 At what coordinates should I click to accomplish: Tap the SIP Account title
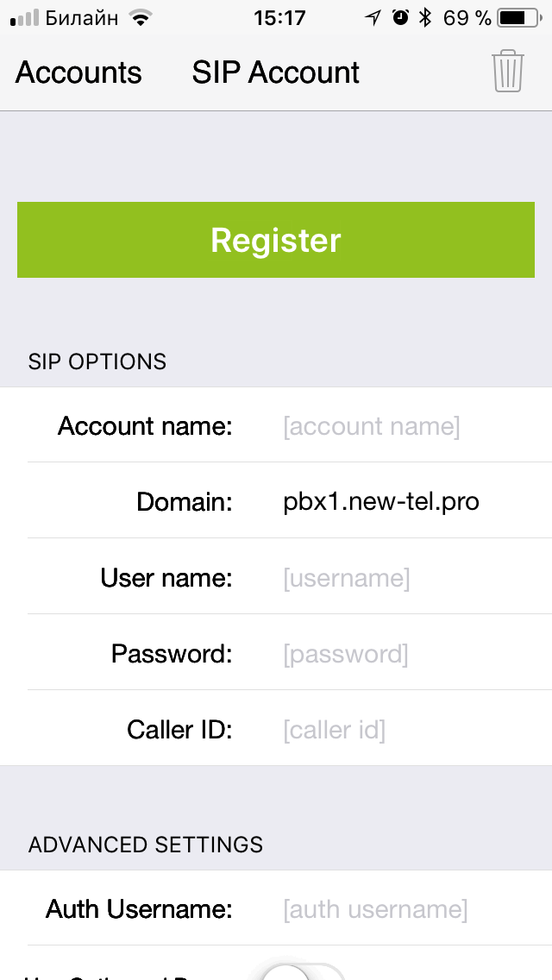coord(275,72)
